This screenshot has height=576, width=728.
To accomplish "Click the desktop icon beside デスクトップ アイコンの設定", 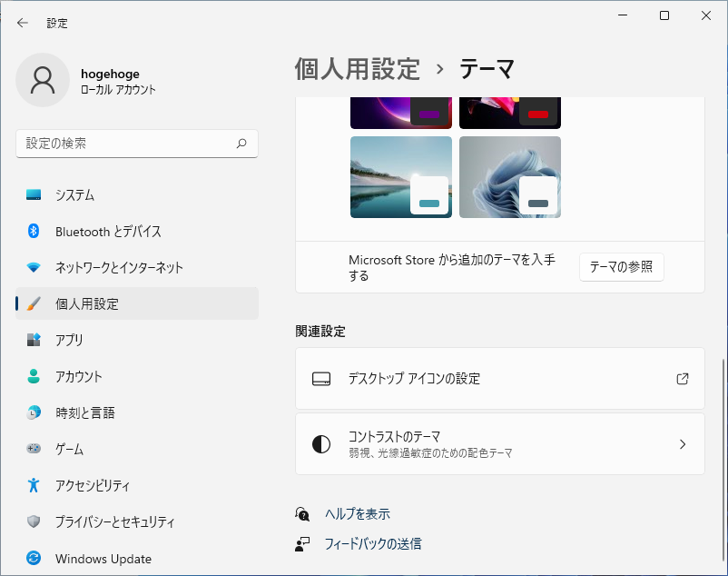I will [321, 379].
